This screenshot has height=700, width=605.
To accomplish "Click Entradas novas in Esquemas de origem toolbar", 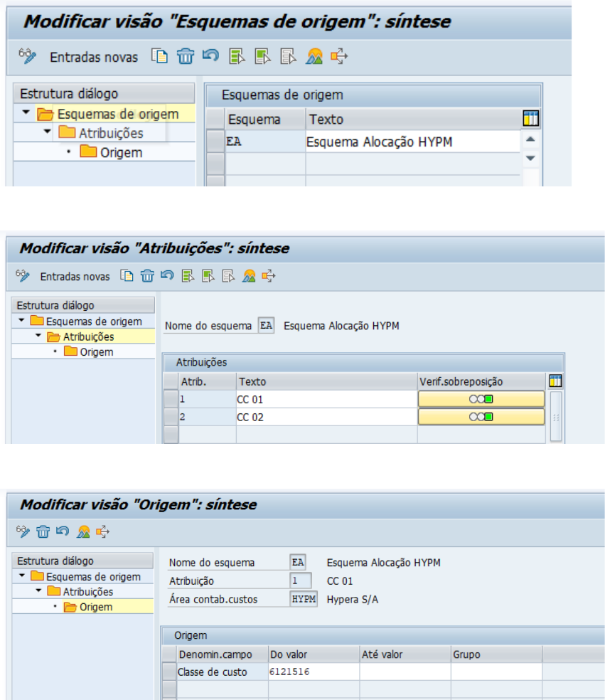I will (x=93, y=58).
